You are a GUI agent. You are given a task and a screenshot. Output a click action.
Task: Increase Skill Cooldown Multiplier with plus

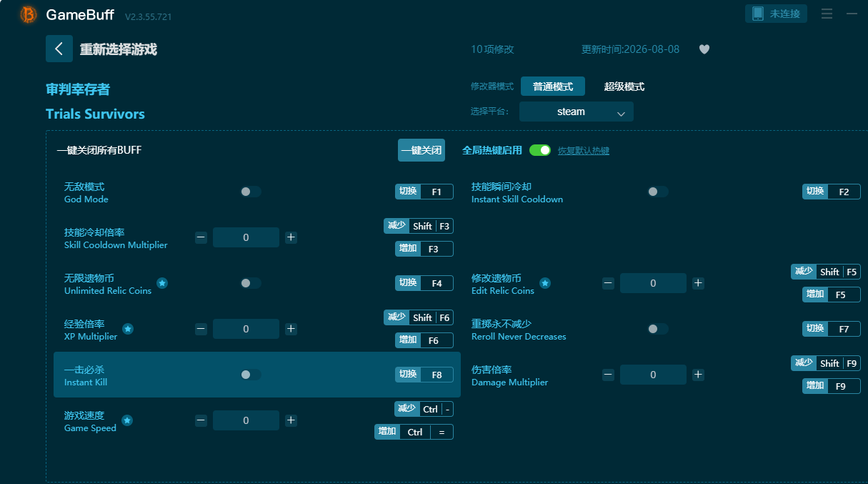pos(291,237)
